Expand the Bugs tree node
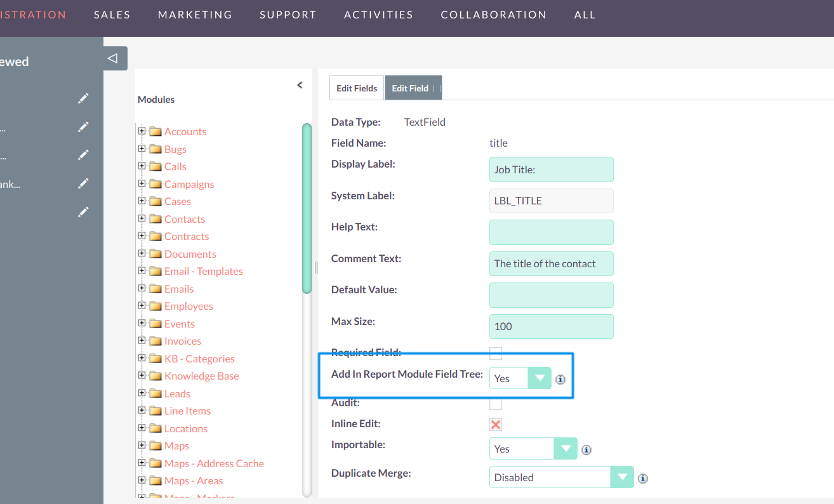This screenshot has width=834, height=504. 142,149
